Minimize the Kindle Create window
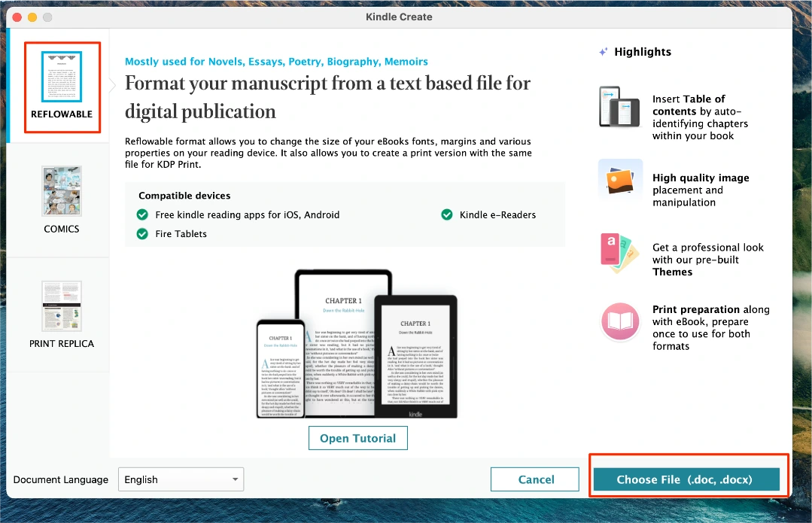Screen dimensions: 812x523 coord(32,17)
